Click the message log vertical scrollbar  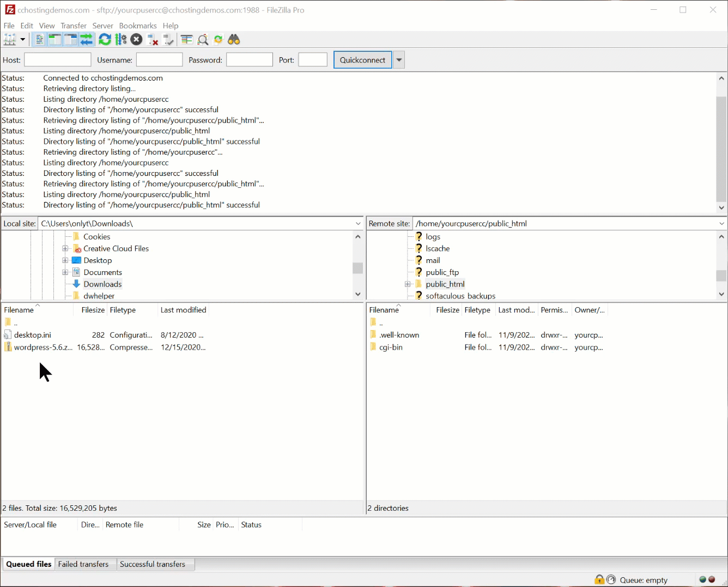pos(721,149)
